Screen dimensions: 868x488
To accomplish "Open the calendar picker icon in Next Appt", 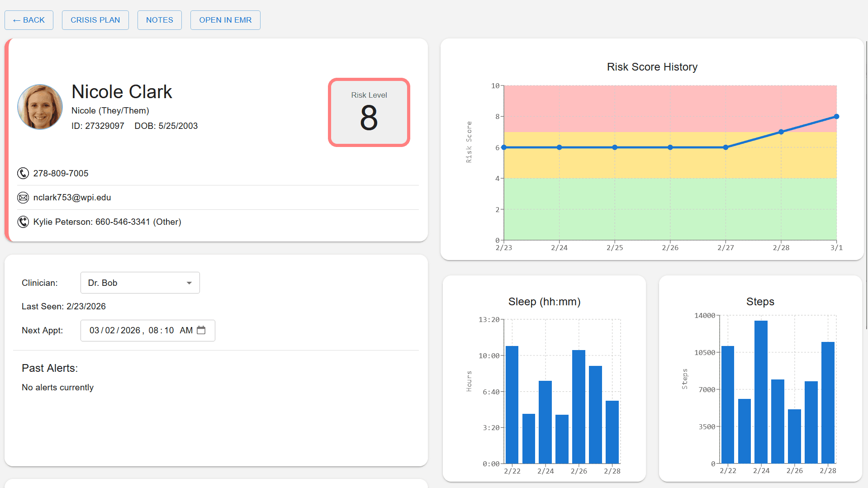I will pyautogui.click(x=201, y=330).
